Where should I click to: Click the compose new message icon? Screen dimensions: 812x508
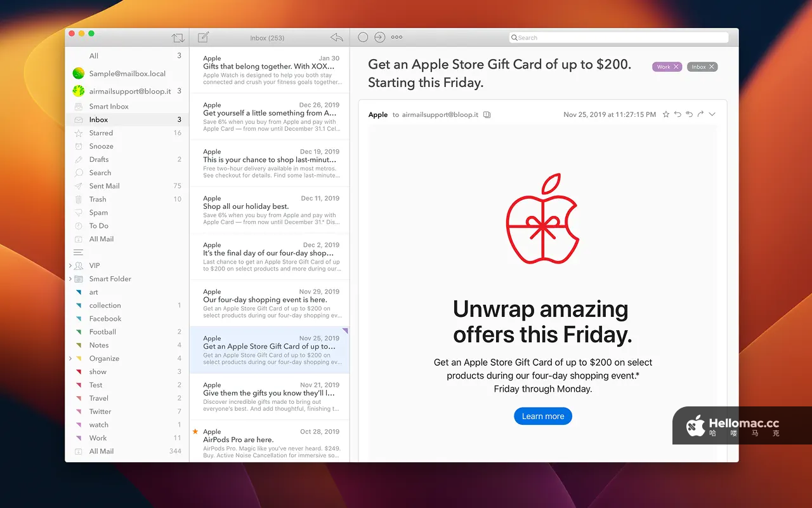[x=203, y=37]
